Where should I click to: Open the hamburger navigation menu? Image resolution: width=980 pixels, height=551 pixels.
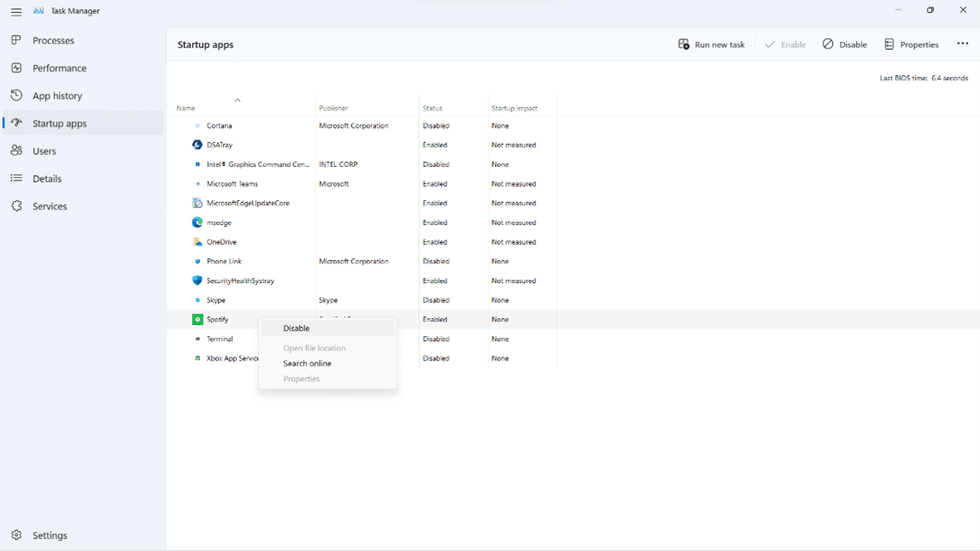[x=16, y=11]
